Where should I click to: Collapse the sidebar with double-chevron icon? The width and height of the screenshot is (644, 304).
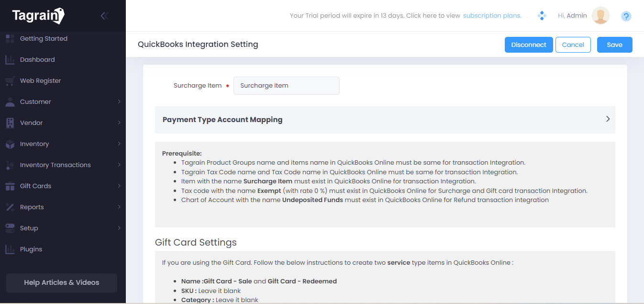104,16
